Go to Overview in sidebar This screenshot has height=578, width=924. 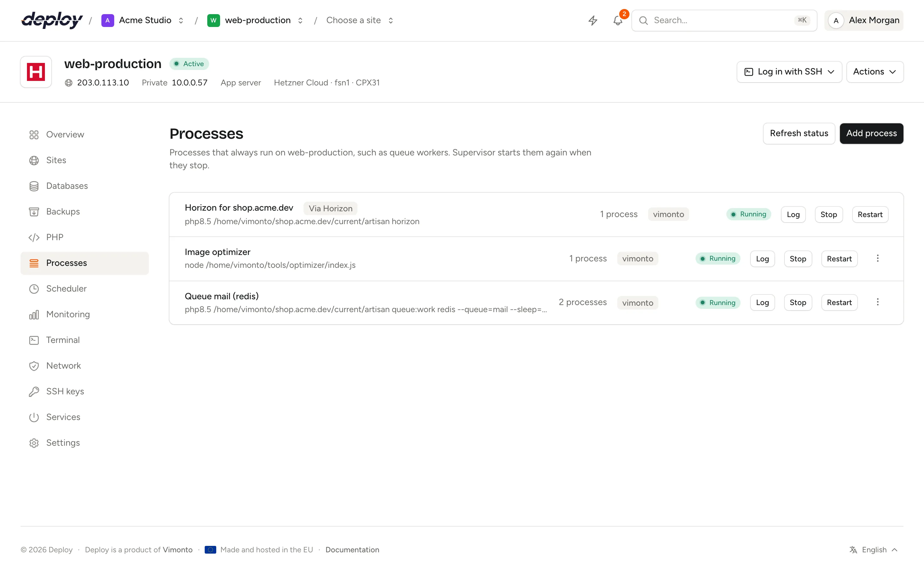[84, 135]
